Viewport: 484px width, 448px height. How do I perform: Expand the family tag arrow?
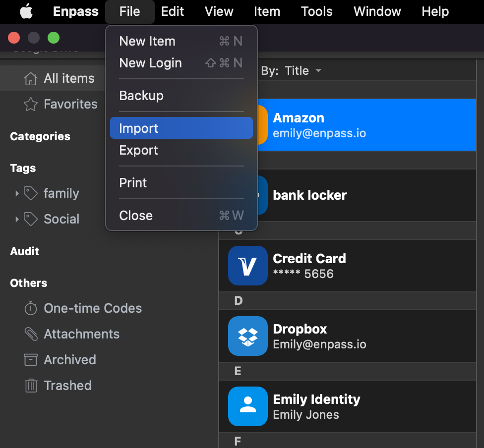click(17, 193)
